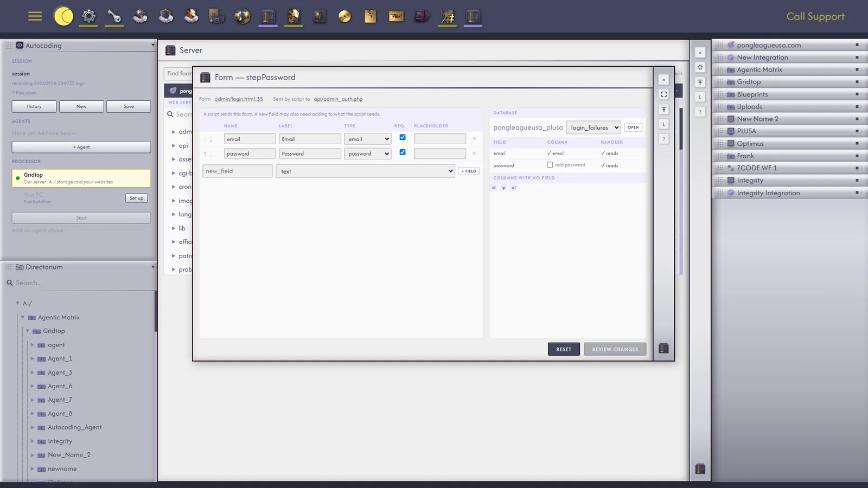Move the email field row down
868x488 pixels.
[211, 139]
